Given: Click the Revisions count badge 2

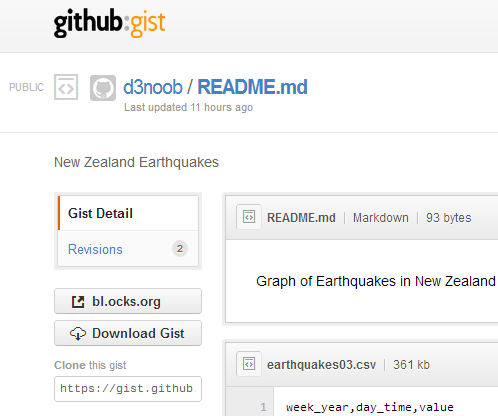Looking at the screenshot, I should pyautogui.click(x=180, y=249).
